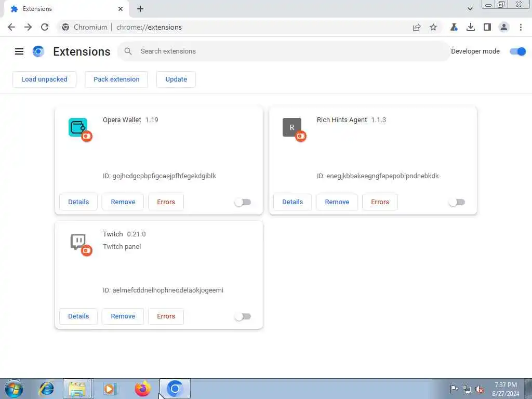This screenshot has width=532, height=399.
Task: Open Windows Explorer folder on taskbar
Action: tap(77, 389)
